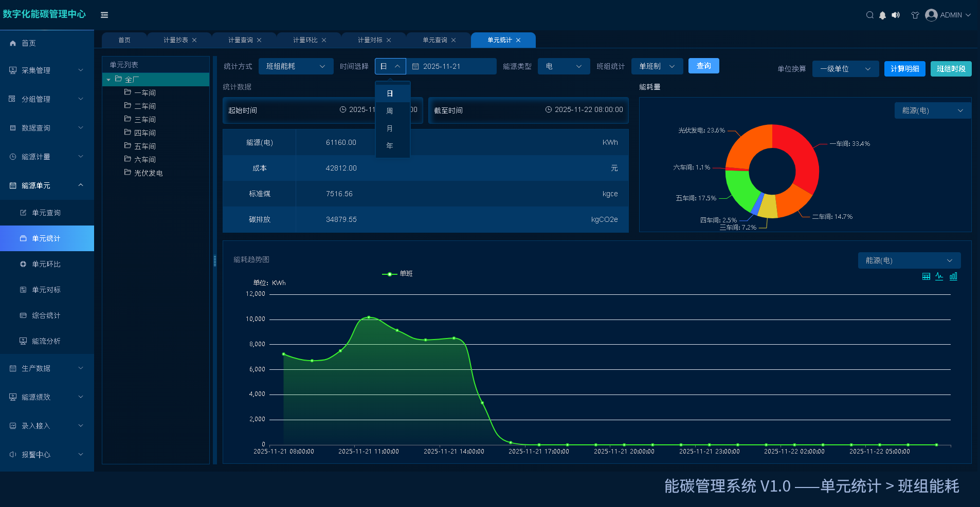Open the trend chart 能源(电) dropdown
The width and height of the screenshot is (980, 507).
909,260
